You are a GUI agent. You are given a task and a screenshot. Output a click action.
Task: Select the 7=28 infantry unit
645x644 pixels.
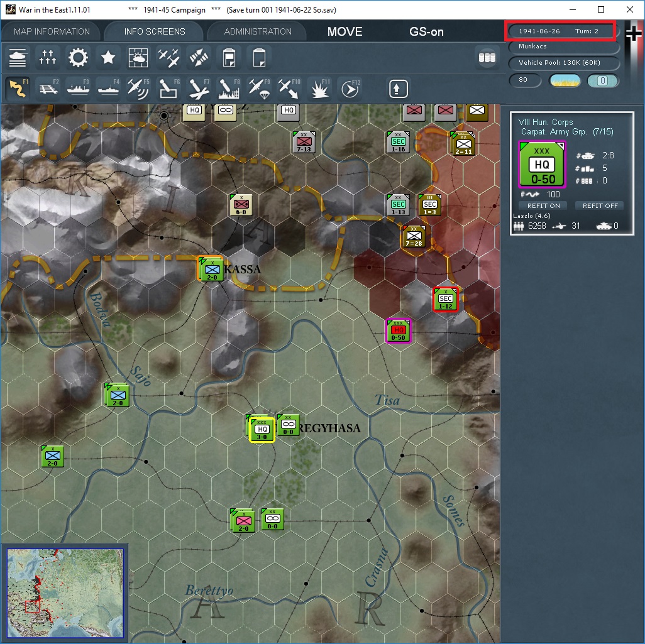[414, 236]
